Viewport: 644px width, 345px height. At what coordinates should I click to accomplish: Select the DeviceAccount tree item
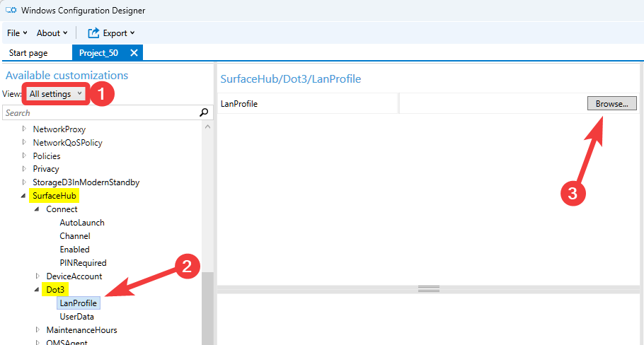tap(74, 276)
